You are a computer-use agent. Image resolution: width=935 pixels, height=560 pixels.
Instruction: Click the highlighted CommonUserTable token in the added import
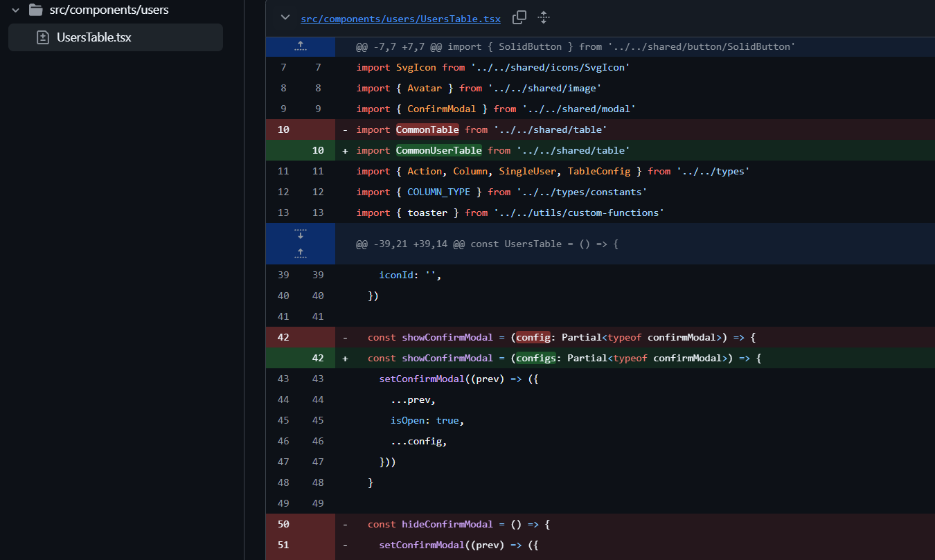coord(438,150)
